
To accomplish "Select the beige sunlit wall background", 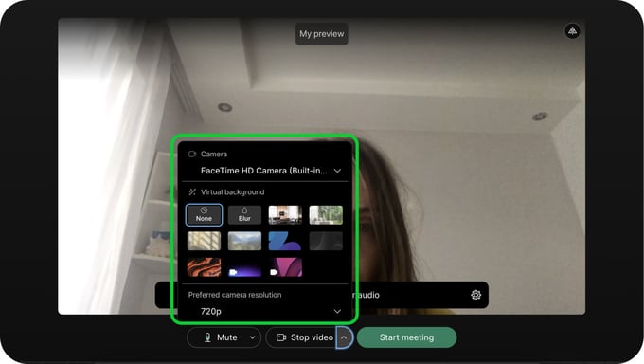I will [204, 241].
